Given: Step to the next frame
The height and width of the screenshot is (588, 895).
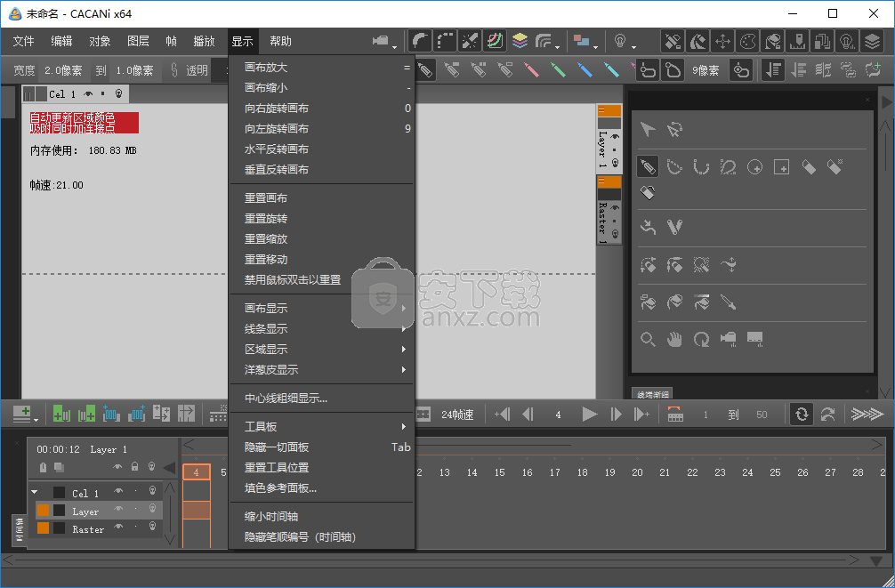Looking at the screenshot, I should click(x=616, y=415).
